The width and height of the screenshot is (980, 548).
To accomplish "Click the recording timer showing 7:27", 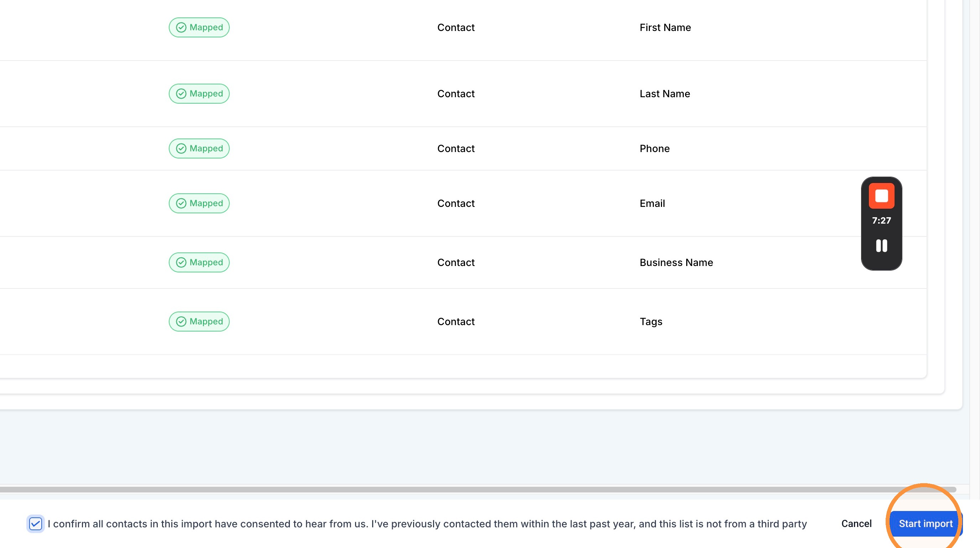I will [x=881, y=220].
